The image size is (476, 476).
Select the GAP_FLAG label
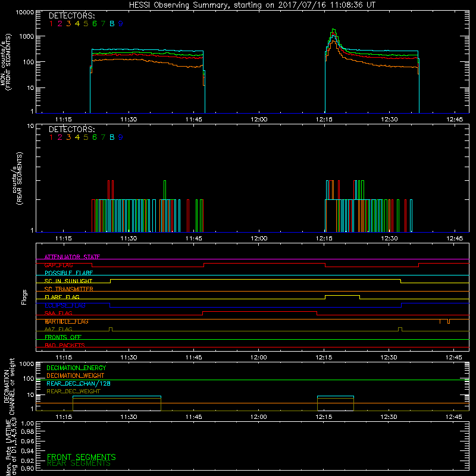(x=58, y=265)
